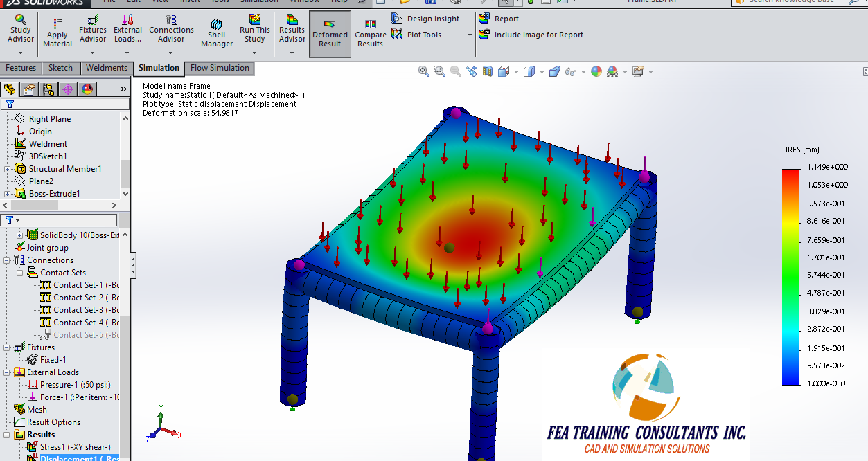Run This Study for the simulation
The width and height of the screenshot is (868, 461).
[254, 30]
